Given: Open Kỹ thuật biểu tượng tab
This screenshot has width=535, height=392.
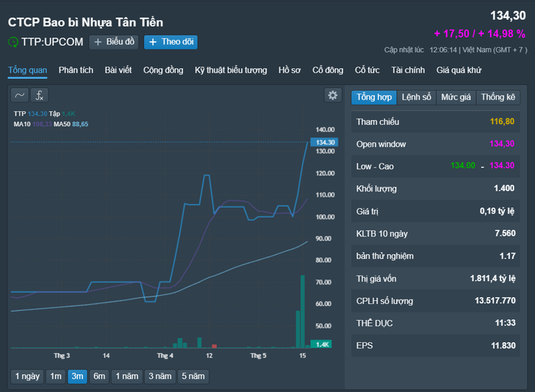Looking at the screenshot, I should click(231, 70).
